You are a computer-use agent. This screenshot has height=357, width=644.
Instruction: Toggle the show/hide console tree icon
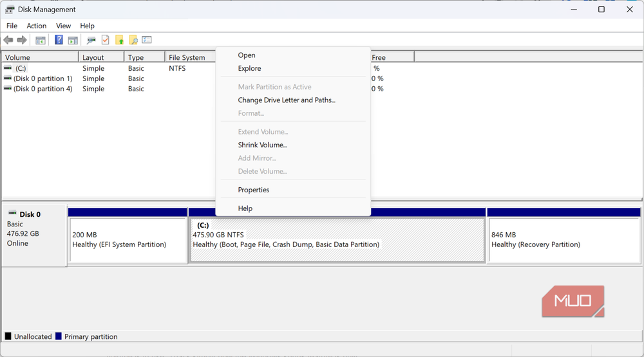point(40,41)
